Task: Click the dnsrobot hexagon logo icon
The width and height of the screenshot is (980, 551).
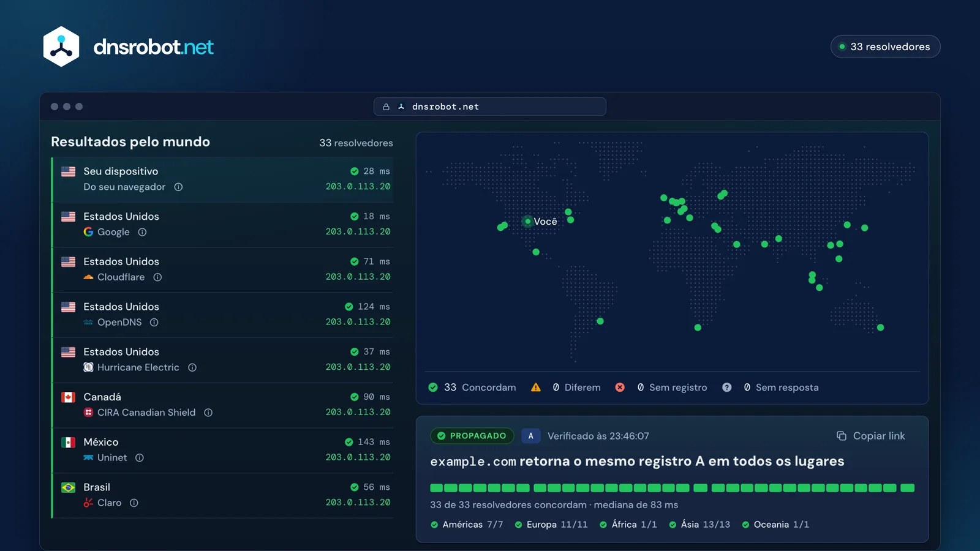Action: 61,47
